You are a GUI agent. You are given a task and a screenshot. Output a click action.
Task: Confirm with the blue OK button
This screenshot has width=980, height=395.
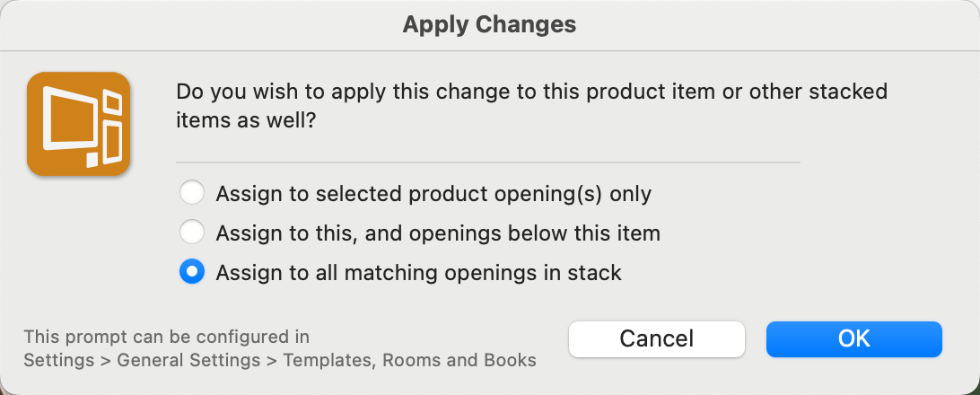pos(853,338)
